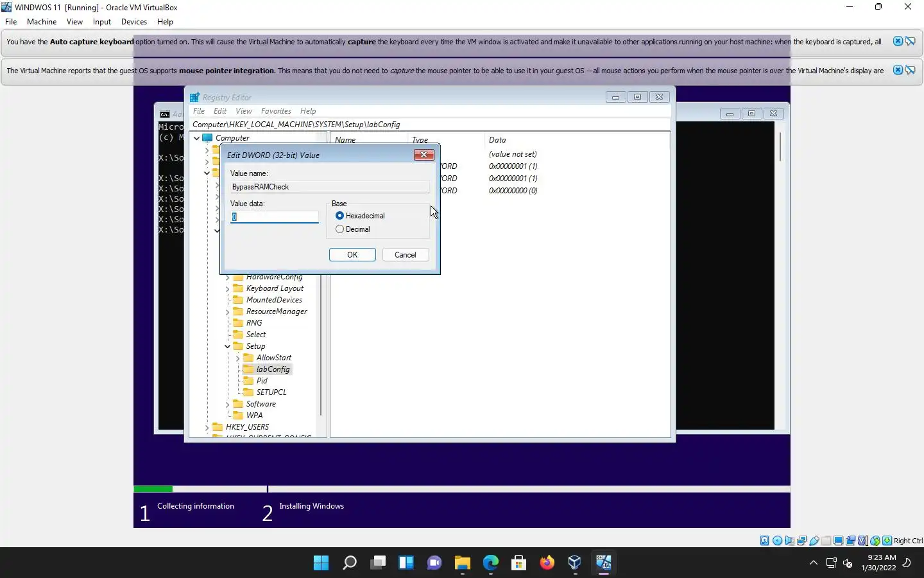Screen dimensions: 924x578
Task: Open the notification moon icon
Action: point(907,563)
